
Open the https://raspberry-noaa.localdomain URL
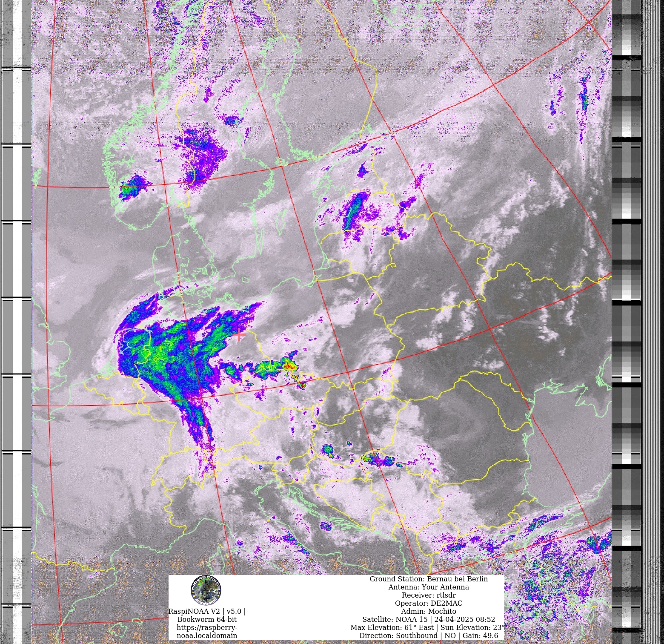(x=207, y=632)
